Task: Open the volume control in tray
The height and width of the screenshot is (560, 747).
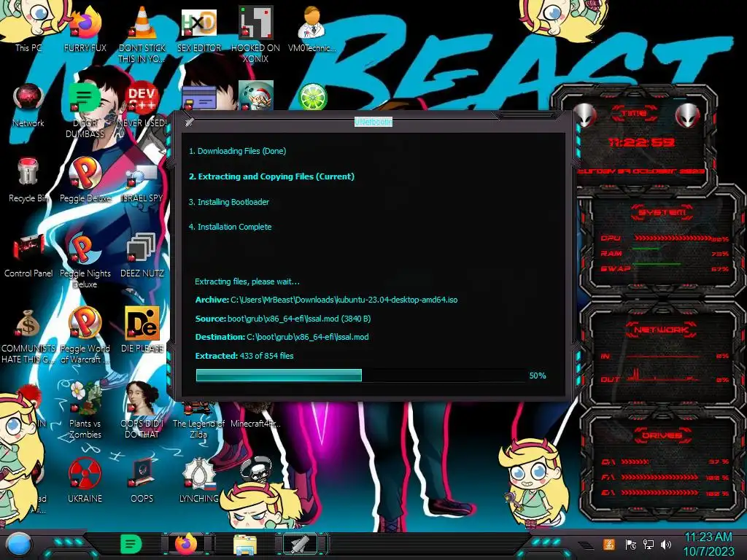Action: (x=666, y=544)
